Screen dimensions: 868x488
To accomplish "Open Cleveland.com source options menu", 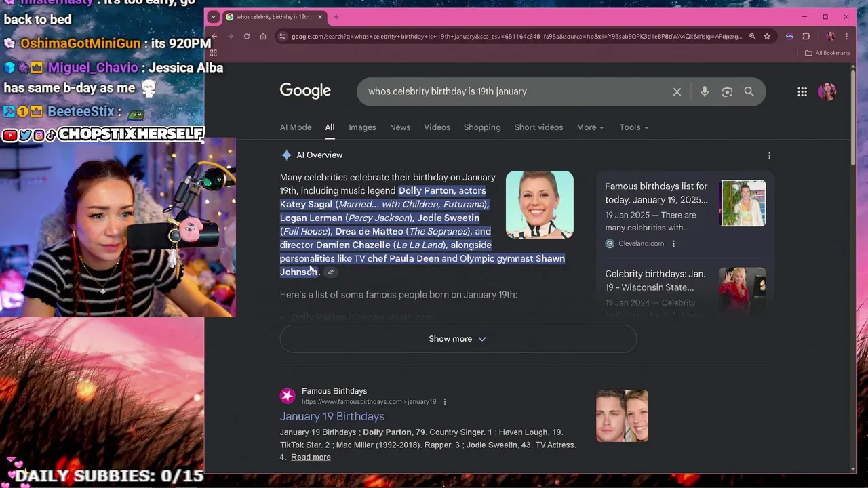I will tap(673, 244).
